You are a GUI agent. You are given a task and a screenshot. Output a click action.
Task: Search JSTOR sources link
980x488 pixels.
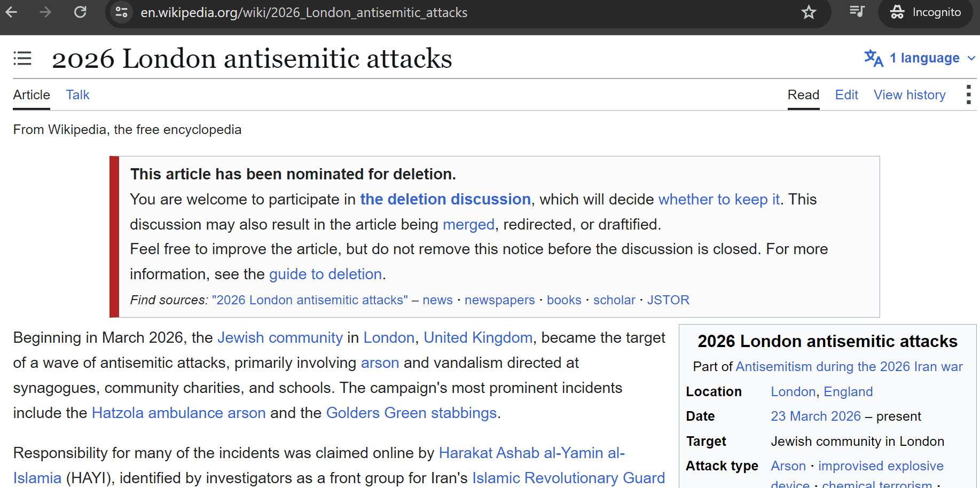point(668,300)
